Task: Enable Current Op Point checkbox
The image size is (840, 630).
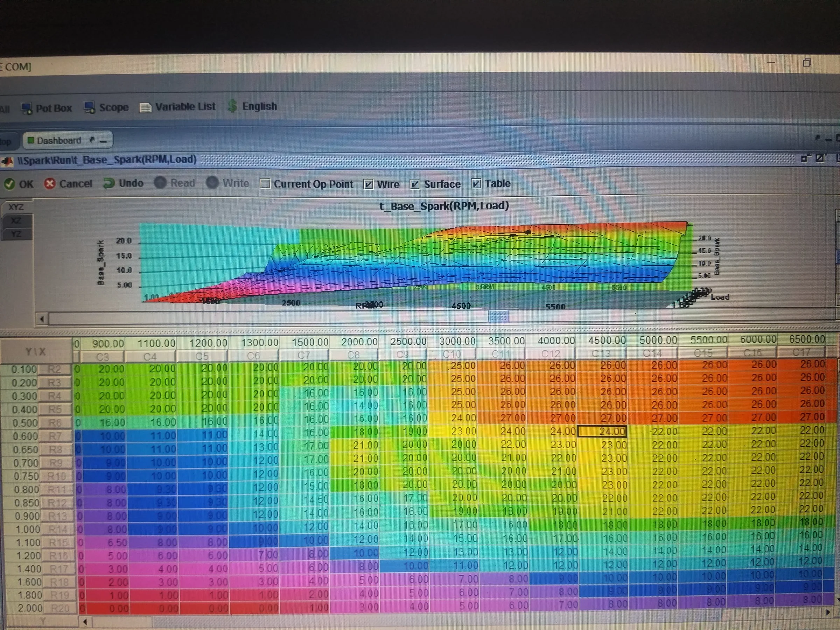Action: pos(265,184)
